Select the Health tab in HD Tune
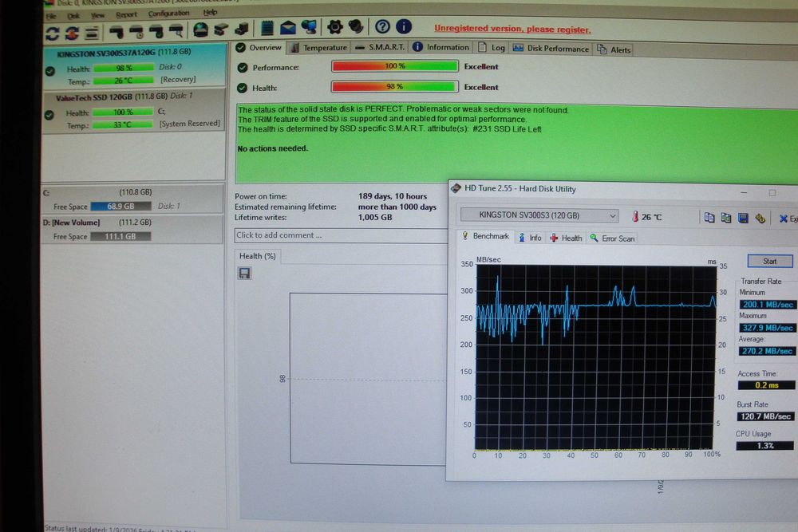This screenshot has width=798, height=532. point(566,238)
